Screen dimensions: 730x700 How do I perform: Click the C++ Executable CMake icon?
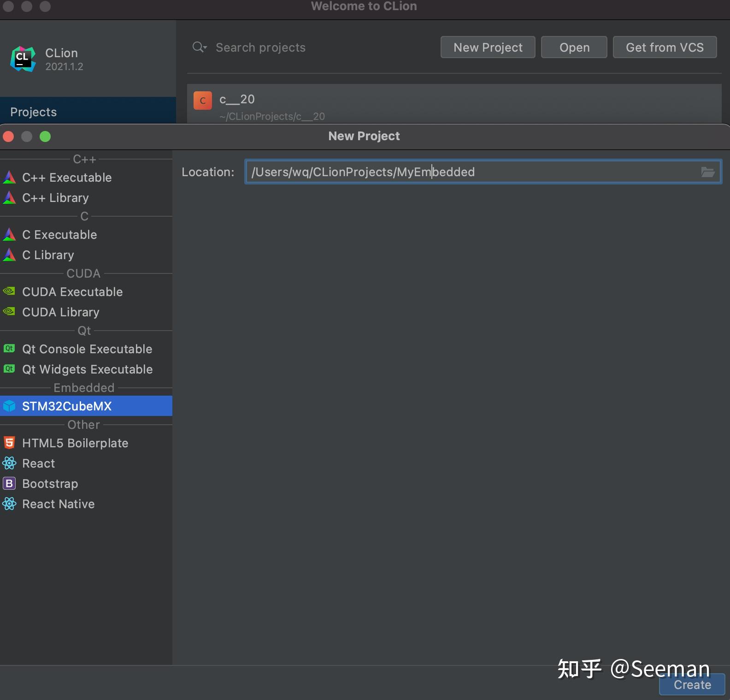[9, 178]
